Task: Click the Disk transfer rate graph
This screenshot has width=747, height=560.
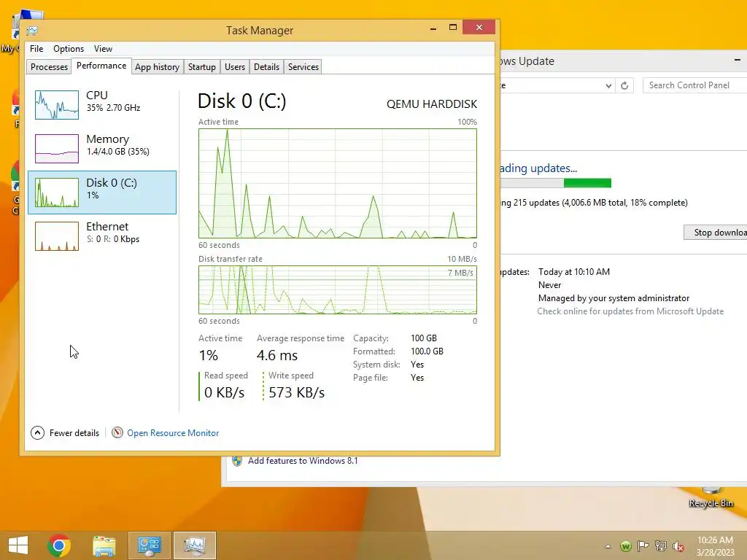Action: (338, 290)
